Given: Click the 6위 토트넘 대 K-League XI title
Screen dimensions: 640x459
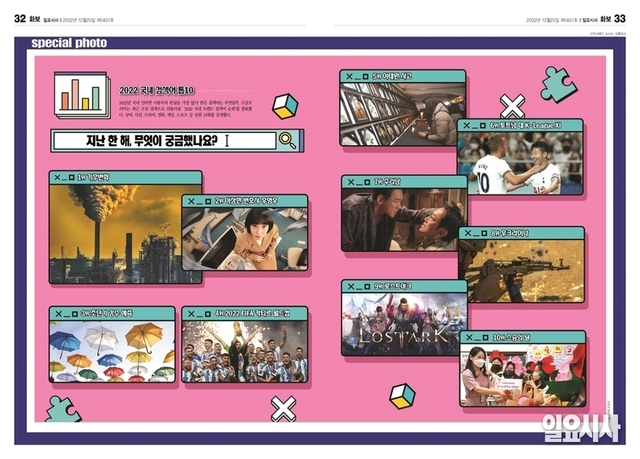Looking at the screenshot, I should pyautogui.click(x=526, y=125).
